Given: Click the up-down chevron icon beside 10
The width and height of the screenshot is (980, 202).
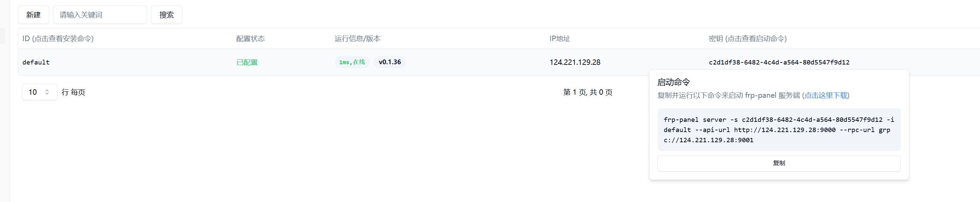Looking at the screenshot, I should click(x=47, y=92).
